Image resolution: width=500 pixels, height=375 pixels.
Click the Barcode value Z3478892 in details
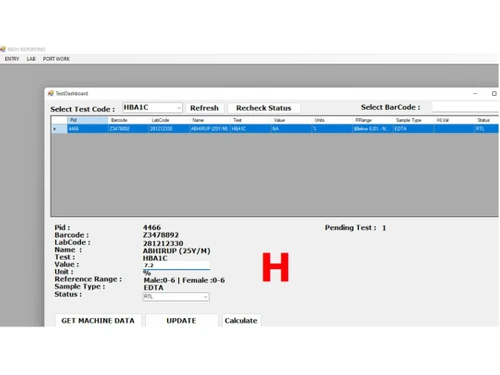coord(161,235)
